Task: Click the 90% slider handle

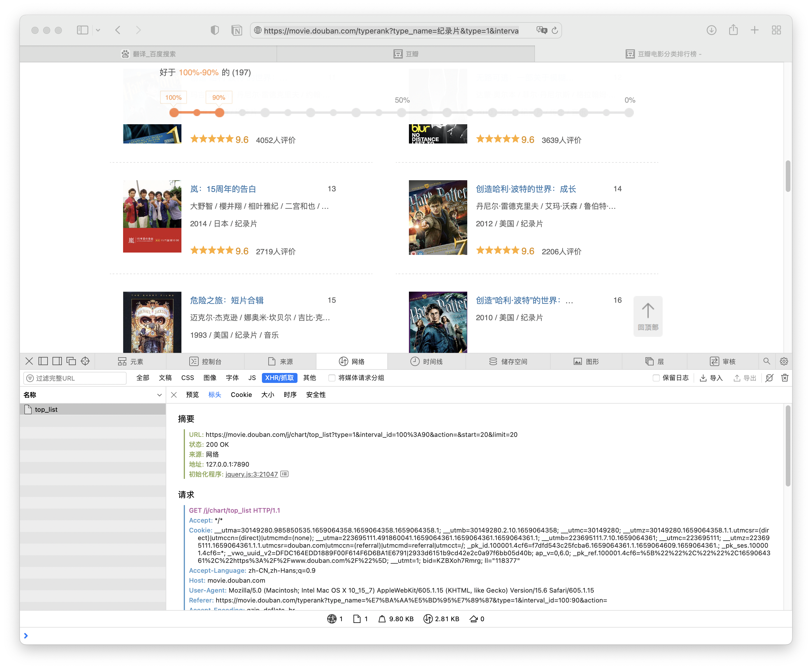Action: pyautogui.click(x=219, y=113)
